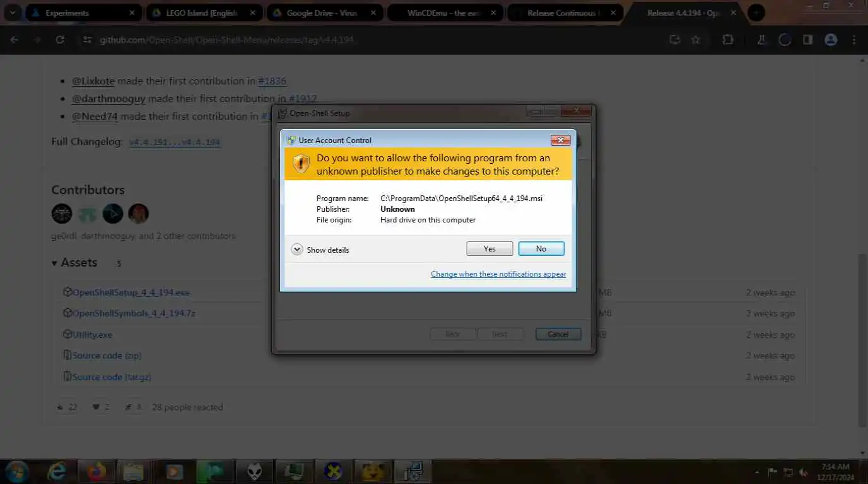The image size is (868, 484).
Task: Click the third contributor avatar
Action: (113, 214)
